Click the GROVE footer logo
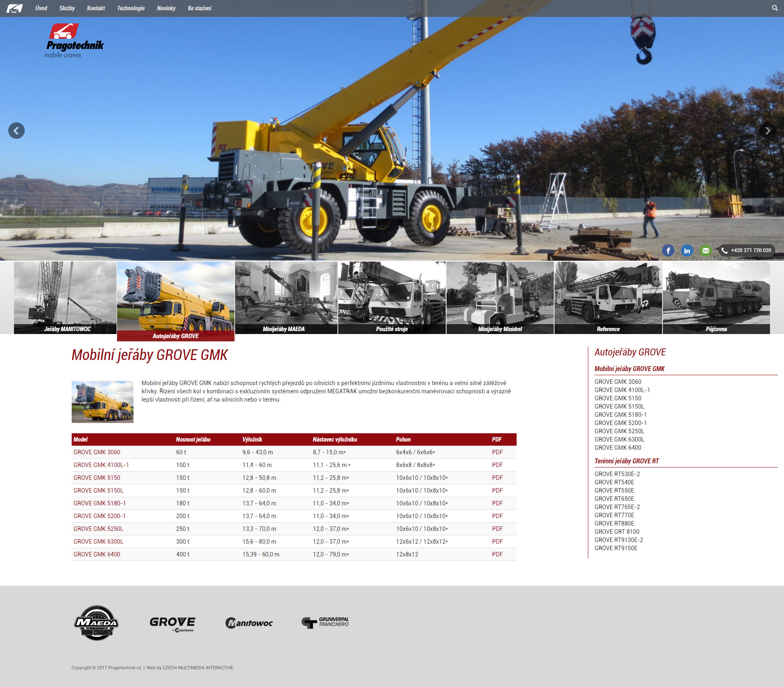This screenshot has width=784, height=687. [x=172, y=624]
